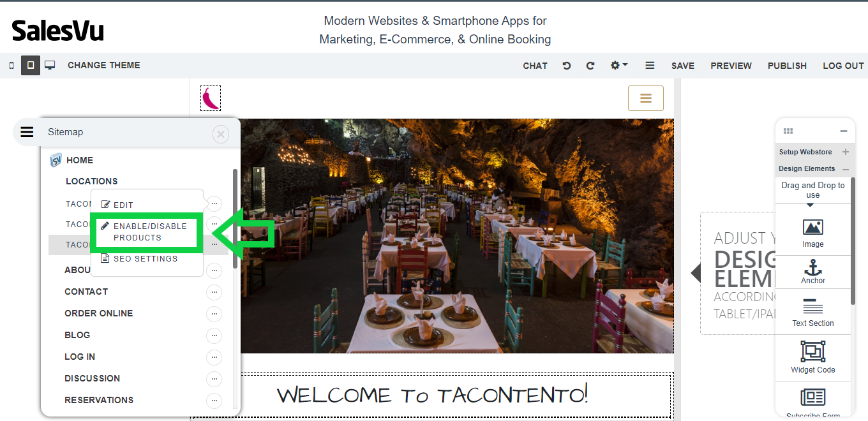The width and height of the screenshot is (868, 421).
Task: Select the Anchor design element
Action: tap(812, 272)
